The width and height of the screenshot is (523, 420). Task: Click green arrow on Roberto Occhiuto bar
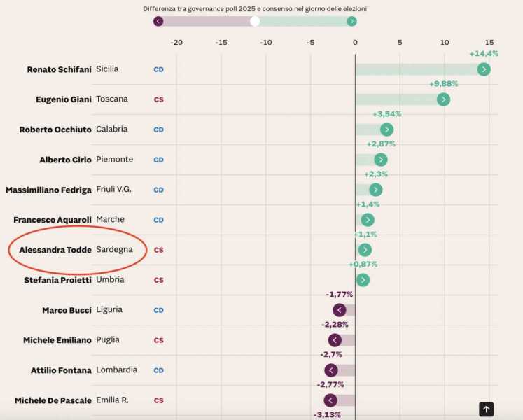click(386, 129)
